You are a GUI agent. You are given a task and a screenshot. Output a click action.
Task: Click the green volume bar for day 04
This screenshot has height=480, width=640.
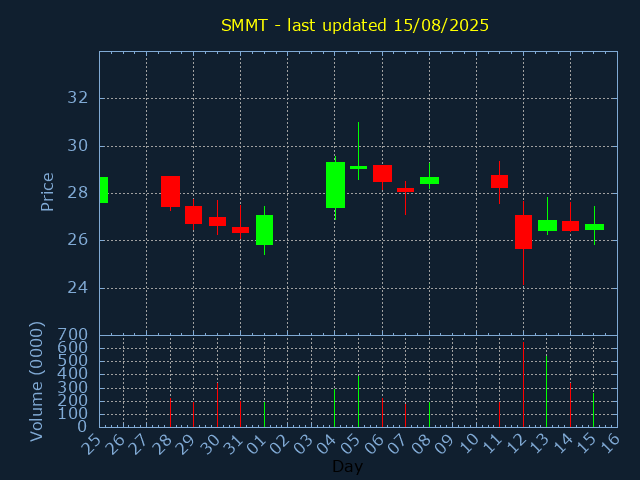click(x=335, y=408)
